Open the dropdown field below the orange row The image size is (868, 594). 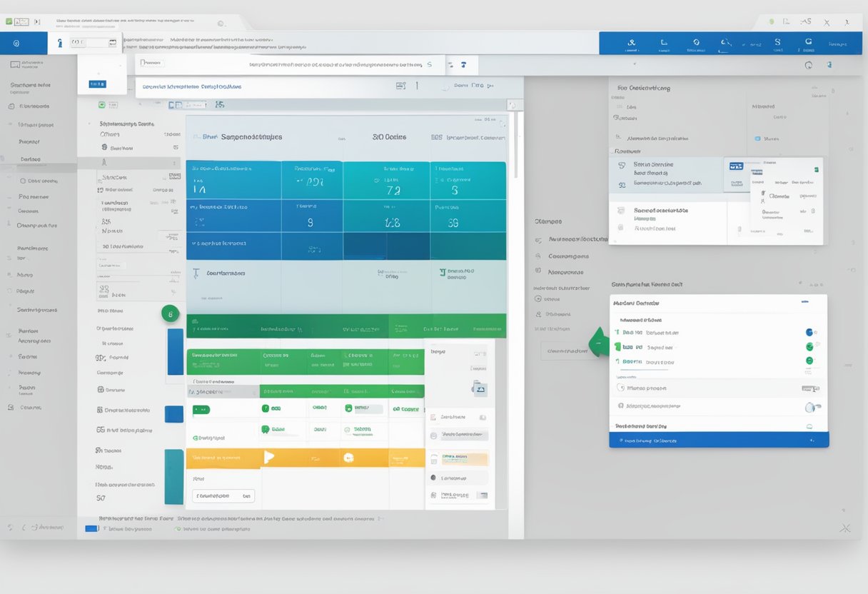pos(224,495)
